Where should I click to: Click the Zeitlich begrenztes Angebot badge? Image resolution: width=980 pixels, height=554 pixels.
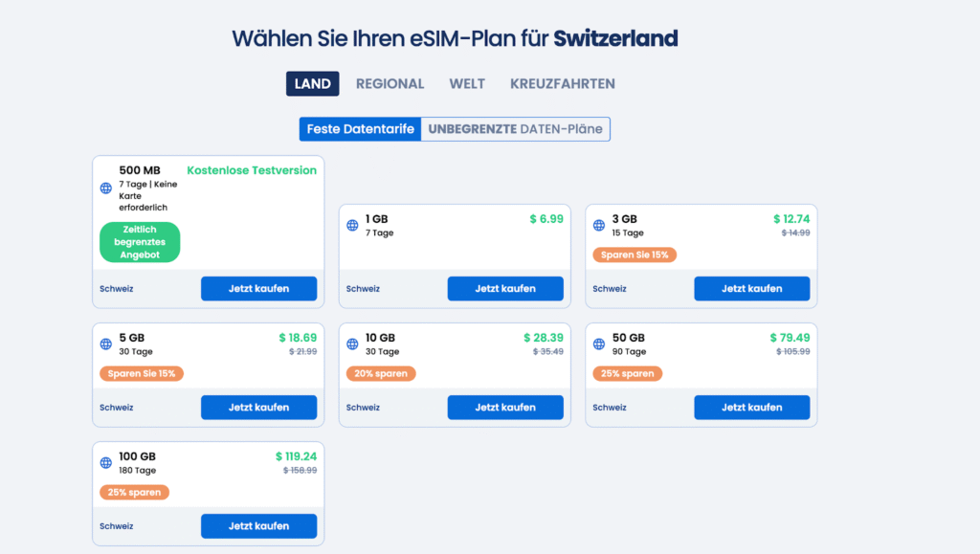pyautogui.click(x=139, y=242)
